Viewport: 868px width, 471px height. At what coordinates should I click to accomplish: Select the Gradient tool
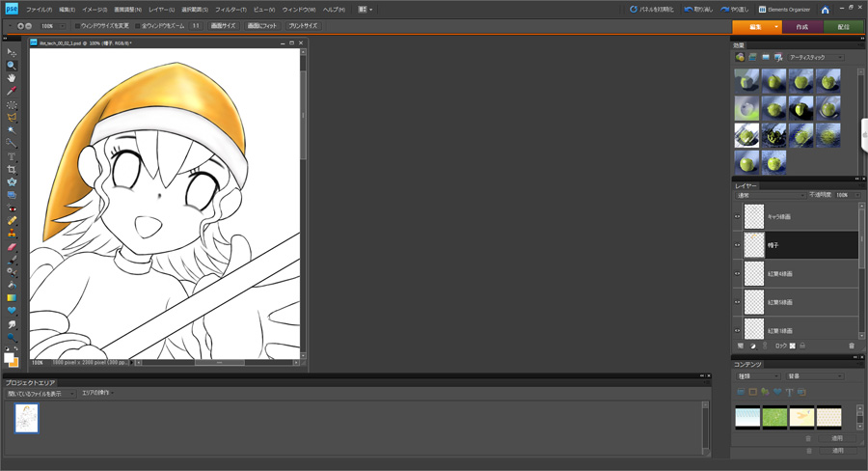[x=12, y=298]
